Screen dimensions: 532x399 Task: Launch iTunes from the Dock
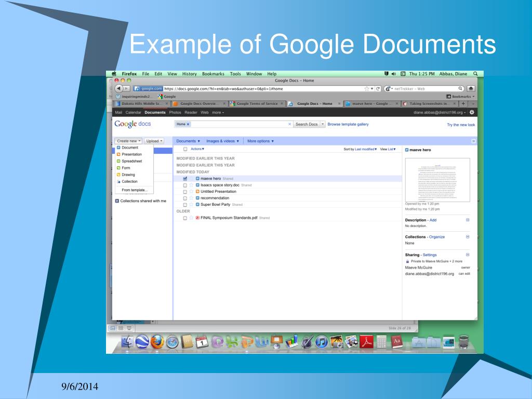tap(321, 342)
